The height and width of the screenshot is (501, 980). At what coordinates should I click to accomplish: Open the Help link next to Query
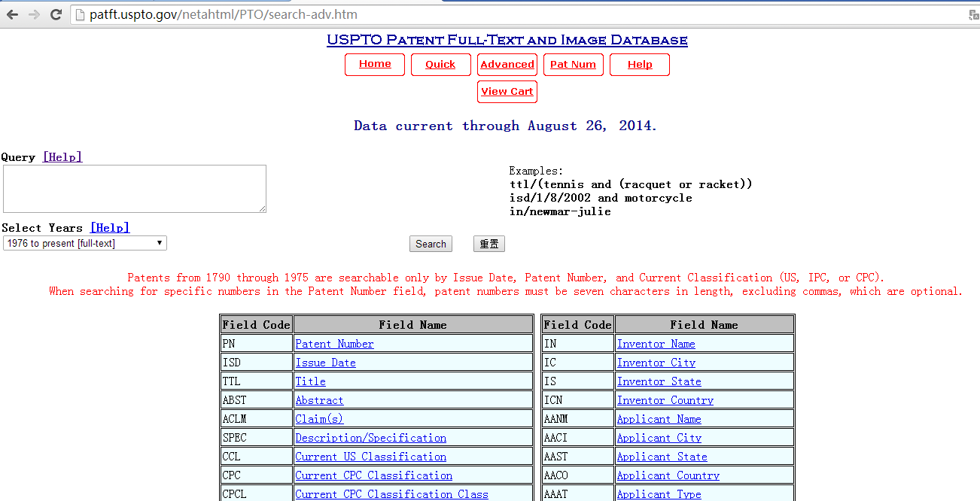coord(62,157)
